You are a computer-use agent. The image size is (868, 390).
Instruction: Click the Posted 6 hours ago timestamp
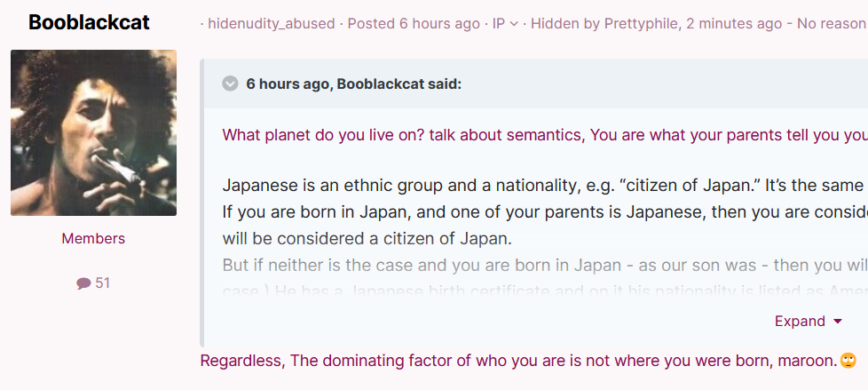pyautogui.click(x=414, y=24)
